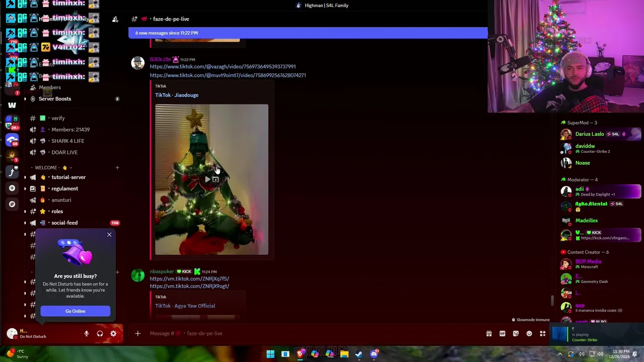Expand the roles channel arrow
644x362 pixels.
tap(25, 212)
